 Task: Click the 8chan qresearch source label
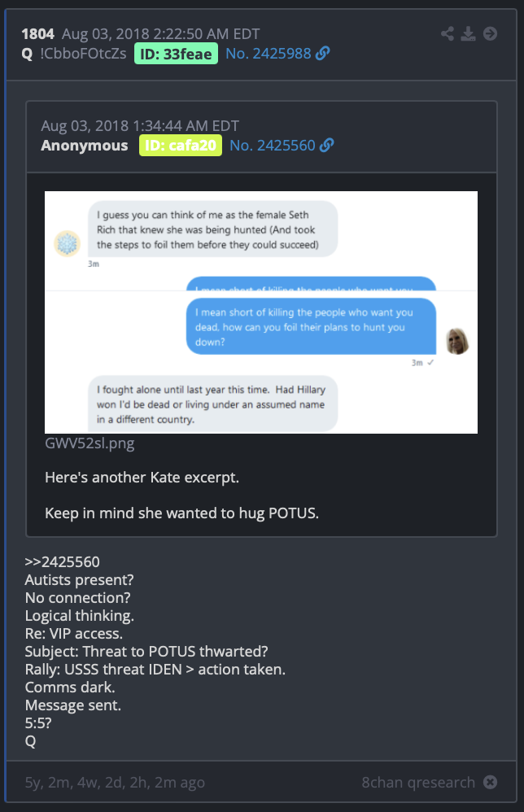coord(418,782)
